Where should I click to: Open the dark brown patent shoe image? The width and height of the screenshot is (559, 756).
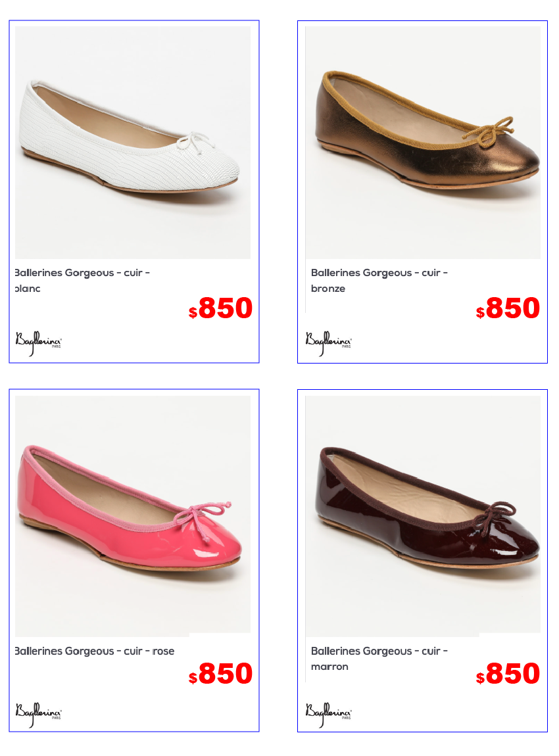(x=423, y=514)
